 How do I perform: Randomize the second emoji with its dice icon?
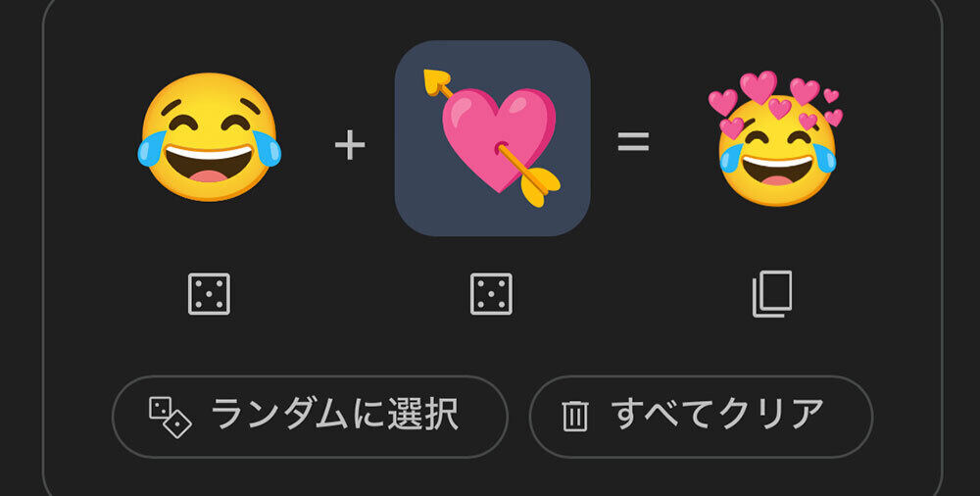pyautogui.click(x=491, y=293)
